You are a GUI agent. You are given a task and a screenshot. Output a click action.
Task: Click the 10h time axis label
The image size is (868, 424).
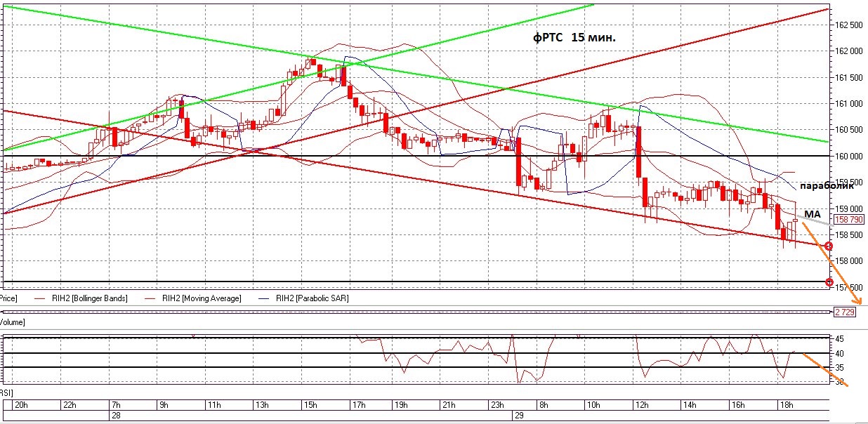[x=593, y=405]
